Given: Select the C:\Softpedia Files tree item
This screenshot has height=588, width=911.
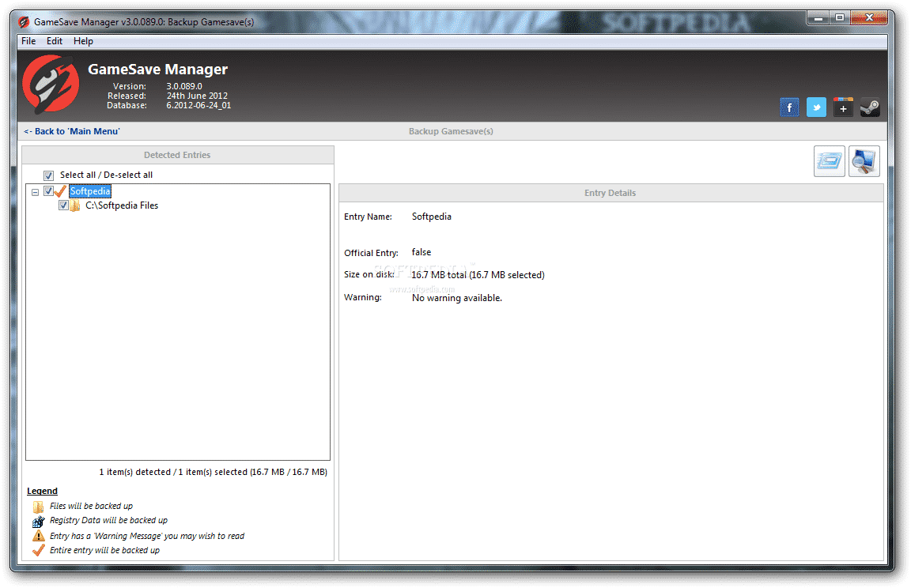Looking at the screenshot, I should pos(122,205).
